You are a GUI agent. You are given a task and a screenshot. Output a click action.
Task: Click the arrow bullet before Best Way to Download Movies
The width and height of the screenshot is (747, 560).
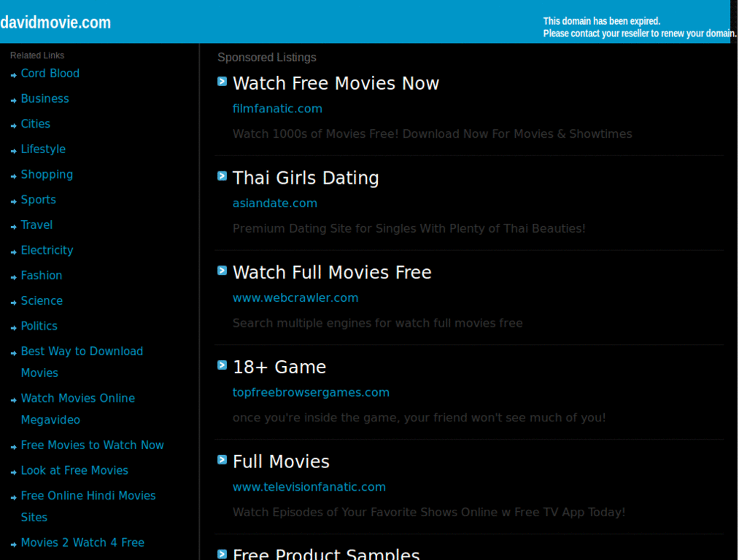click(13, 353)
